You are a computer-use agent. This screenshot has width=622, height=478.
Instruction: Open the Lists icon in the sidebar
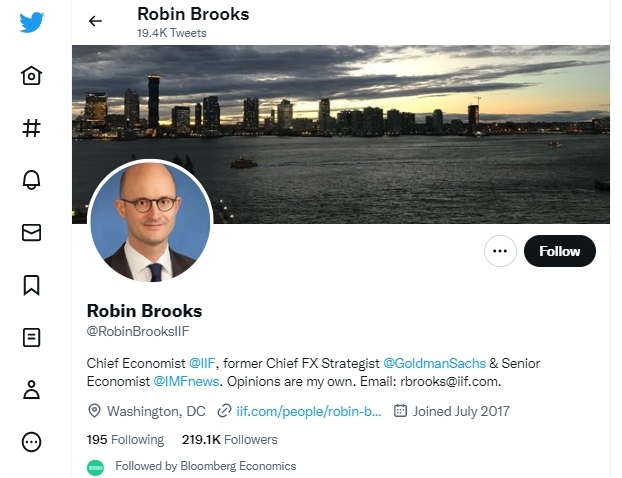point(31,338)
